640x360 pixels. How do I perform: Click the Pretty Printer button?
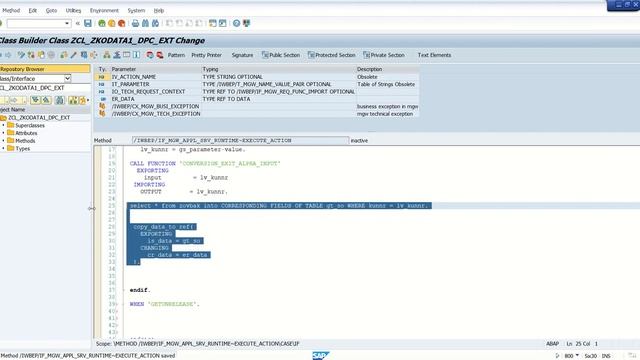click(207, 55)
